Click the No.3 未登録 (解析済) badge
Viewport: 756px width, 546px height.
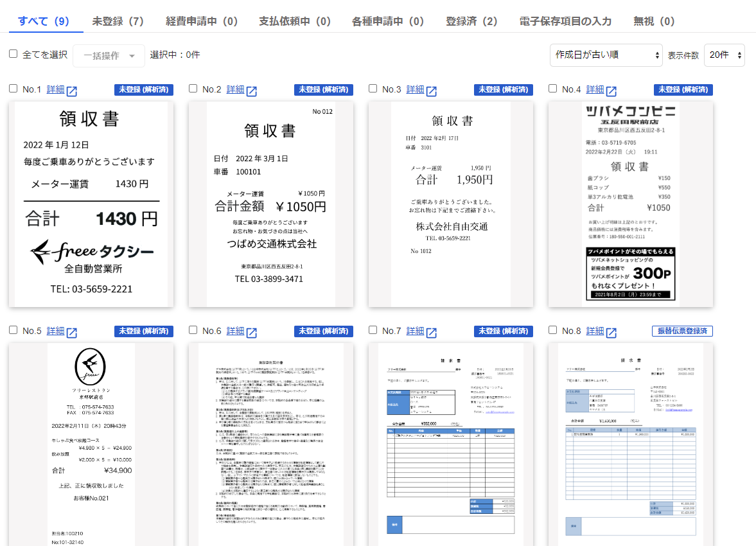(x=504, y=90)
